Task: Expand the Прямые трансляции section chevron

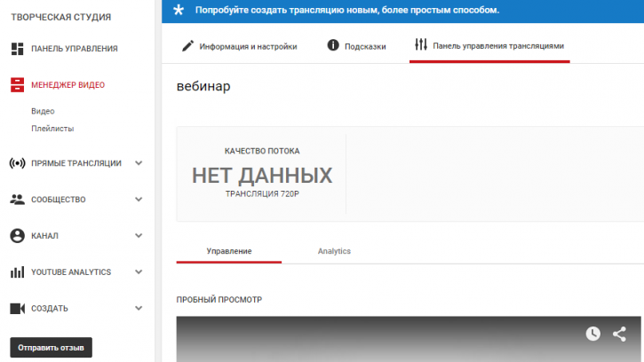Action: [x=139, y=163]
